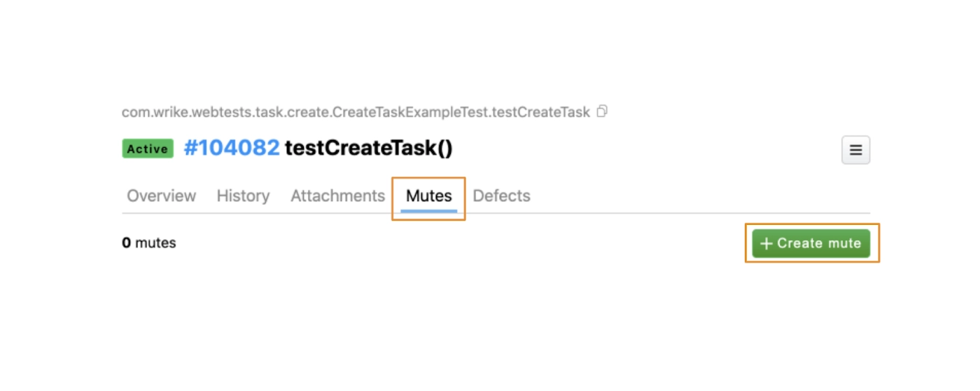Select the Mutes tab

[x=428, y=196]
